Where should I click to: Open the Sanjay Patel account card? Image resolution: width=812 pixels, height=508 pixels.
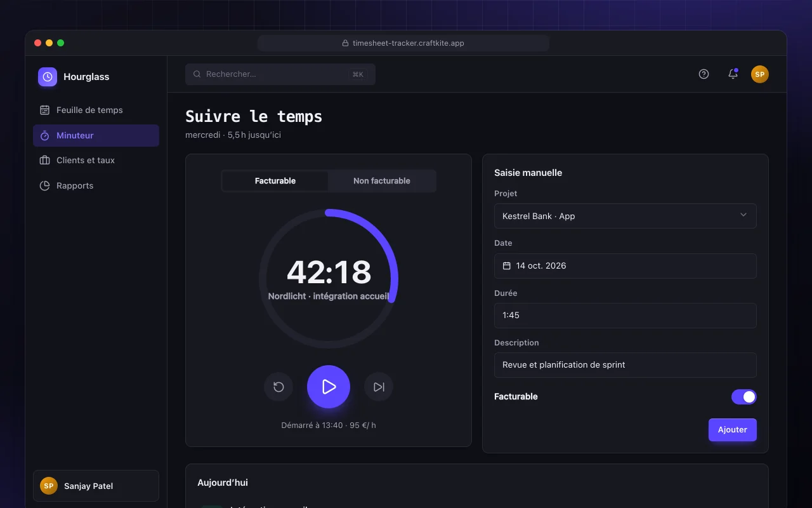pos(96,486)
